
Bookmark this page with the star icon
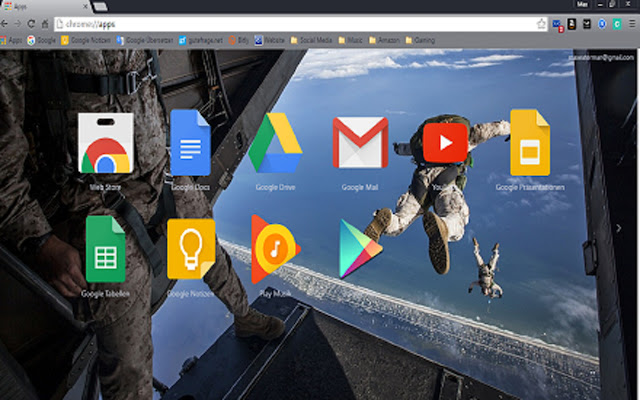[541, 24]
